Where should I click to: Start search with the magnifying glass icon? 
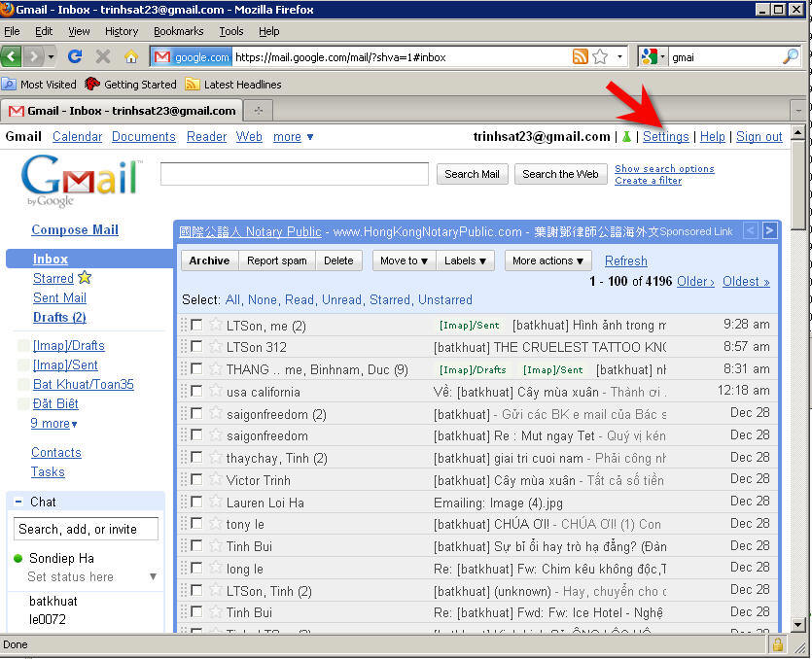click(791, 56)
